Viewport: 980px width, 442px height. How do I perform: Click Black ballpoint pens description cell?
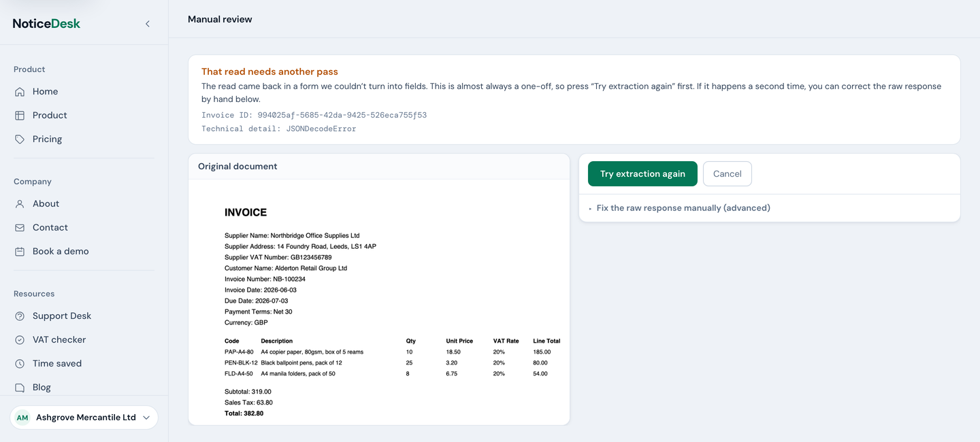pyautogui.click(x=301, y=363)
